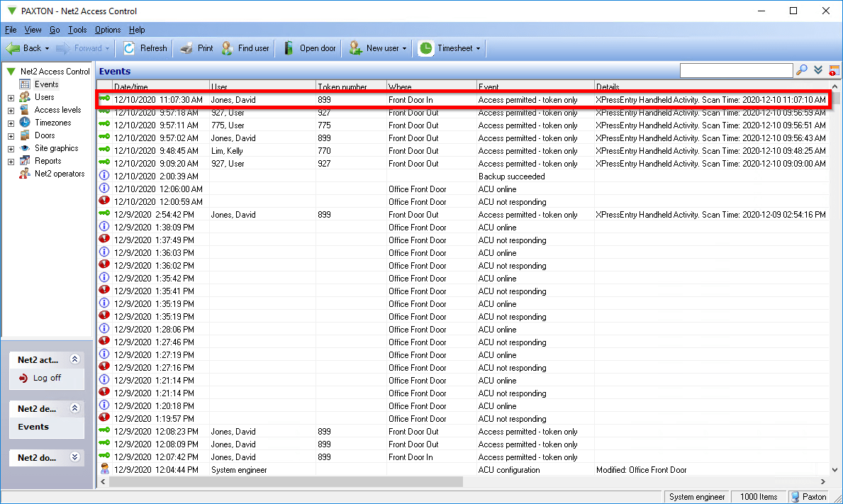Collapse the Net2 details panel

pyautogui.click(x=75, y=408)
